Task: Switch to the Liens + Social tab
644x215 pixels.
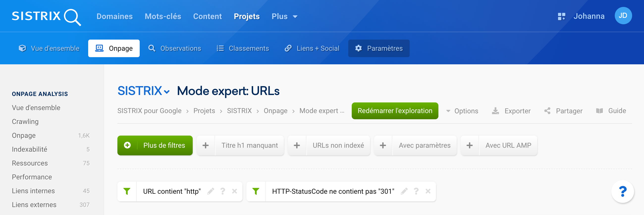Action: coord(312,48)
